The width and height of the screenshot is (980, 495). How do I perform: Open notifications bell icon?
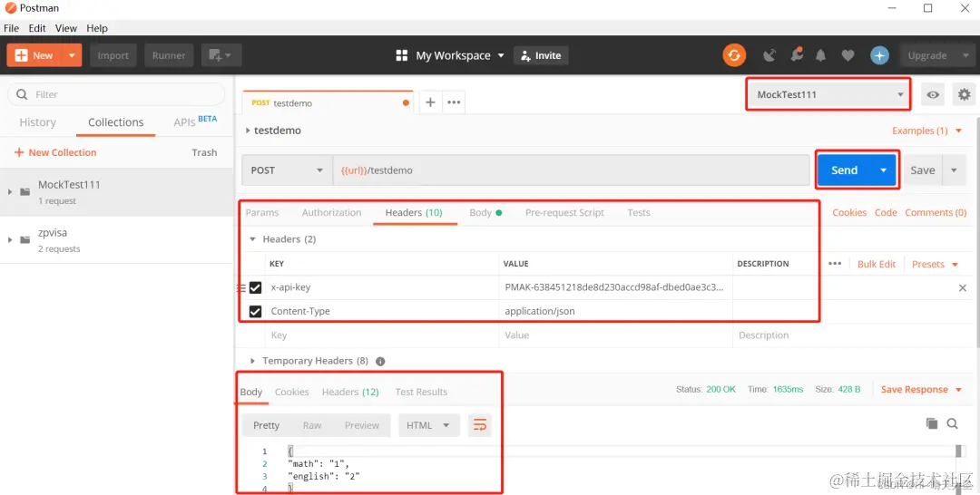point(820,55)
